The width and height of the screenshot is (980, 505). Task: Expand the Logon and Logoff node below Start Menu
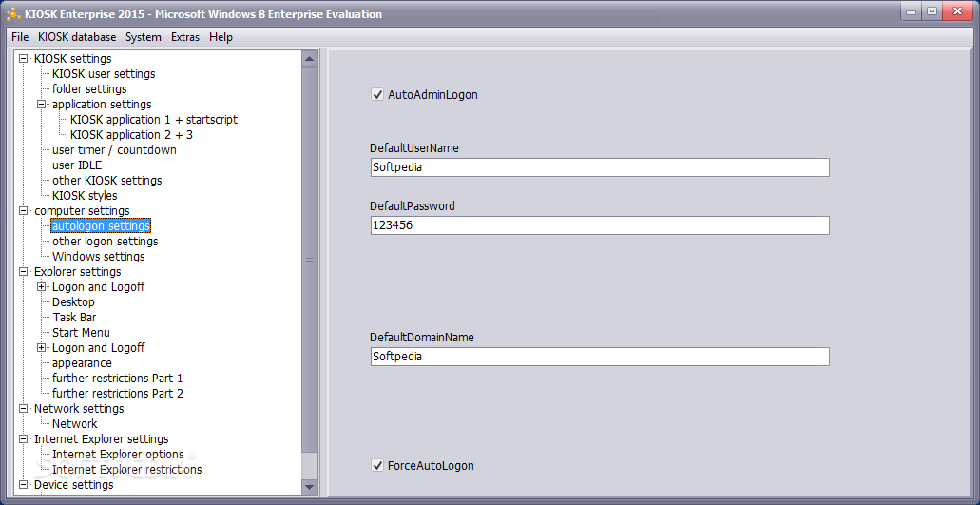pyautogui.click(x=42, y=347)
